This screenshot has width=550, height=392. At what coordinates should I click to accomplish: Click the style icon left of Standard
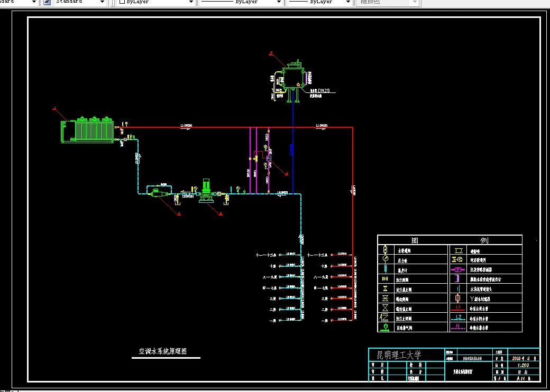(x=47, y=2)
